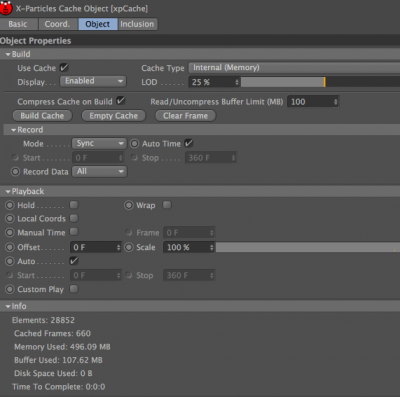Click the Read/Uncompress Buffer Limit field
Image resolution: width=400 pixels, height=397 pixels.
pyautogui.click(x=313, y=102)
